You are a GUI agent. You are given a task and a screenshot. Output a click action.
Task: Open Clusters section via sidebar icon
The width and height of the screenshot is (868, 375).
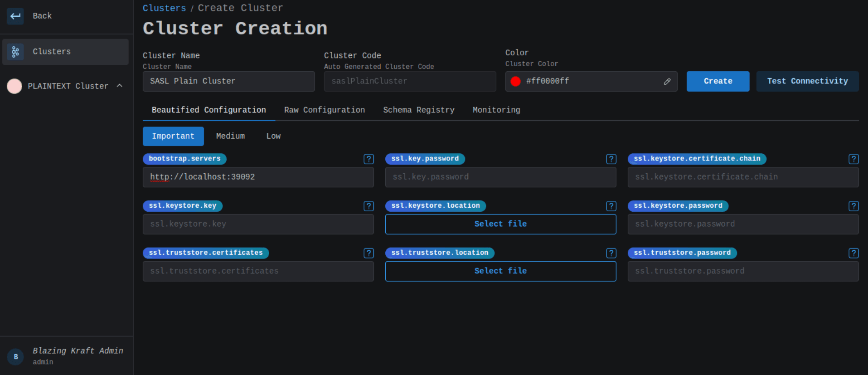[x=15, y=52]
